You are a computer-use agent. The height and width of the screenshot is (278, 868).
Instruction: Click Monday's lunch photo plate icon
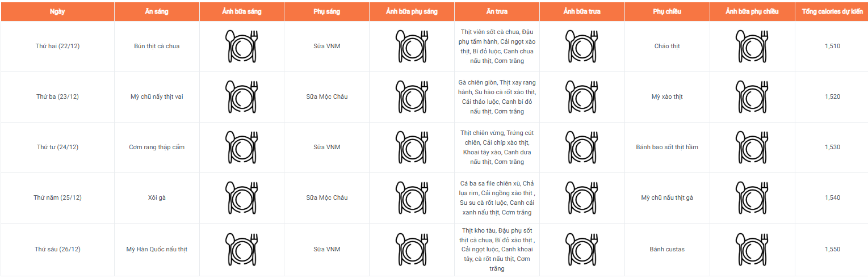pos(582,46)
